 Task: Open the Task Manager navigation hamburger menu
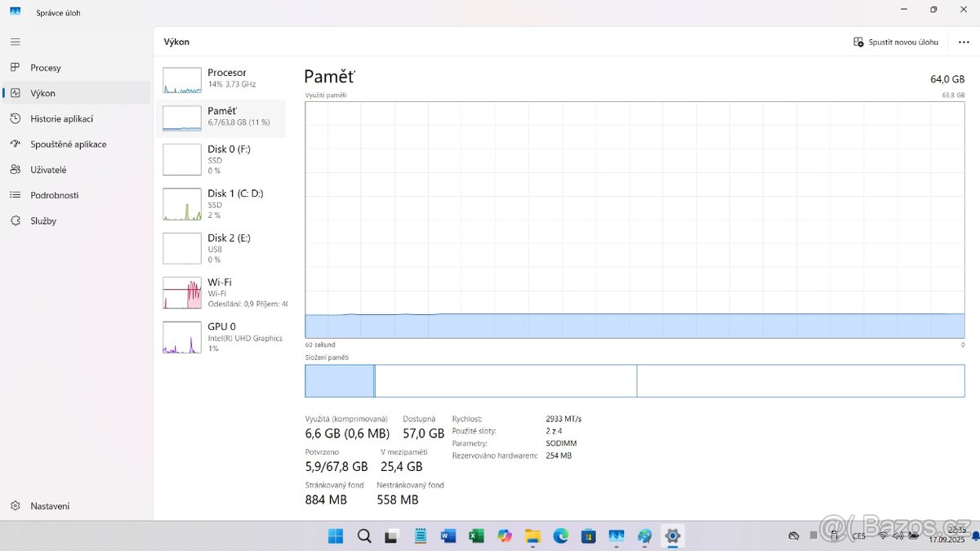[15, 42]
